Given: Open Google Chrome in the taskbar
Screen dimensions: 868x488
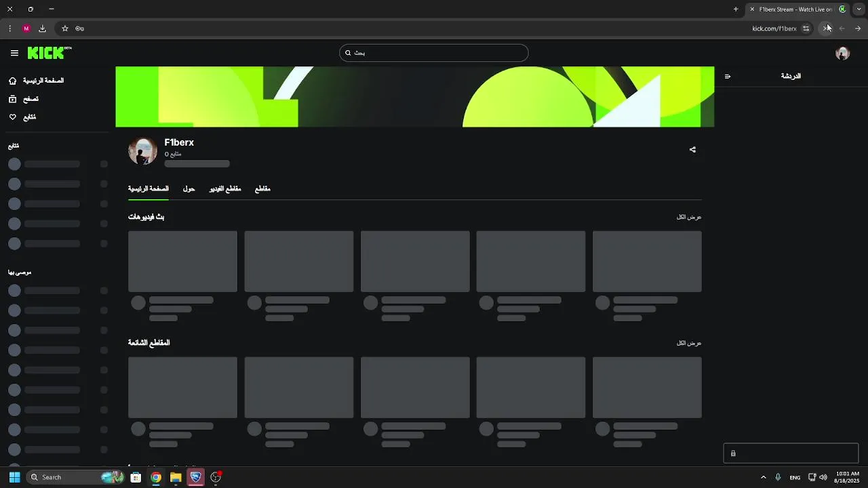Looking at the screenshot, I should tap(156, 477).
